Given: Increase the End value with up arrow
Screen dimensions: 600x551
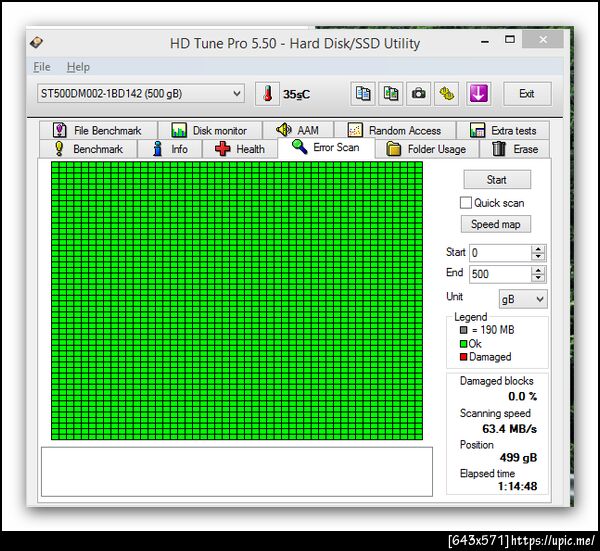Looking at the screenshot, I should (538, 270).
